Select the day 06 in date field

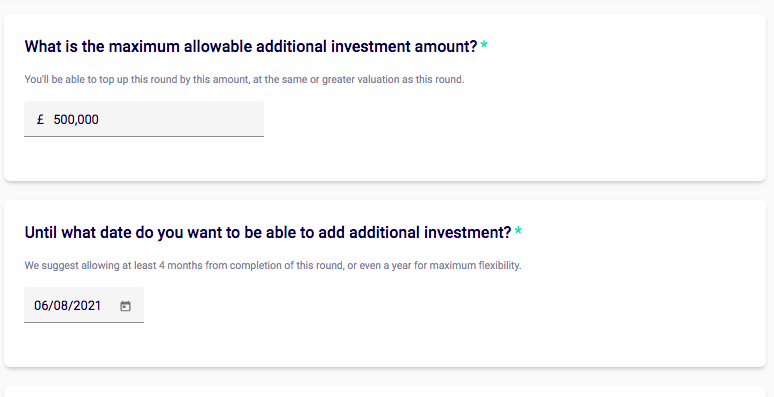tap(40, 306)
